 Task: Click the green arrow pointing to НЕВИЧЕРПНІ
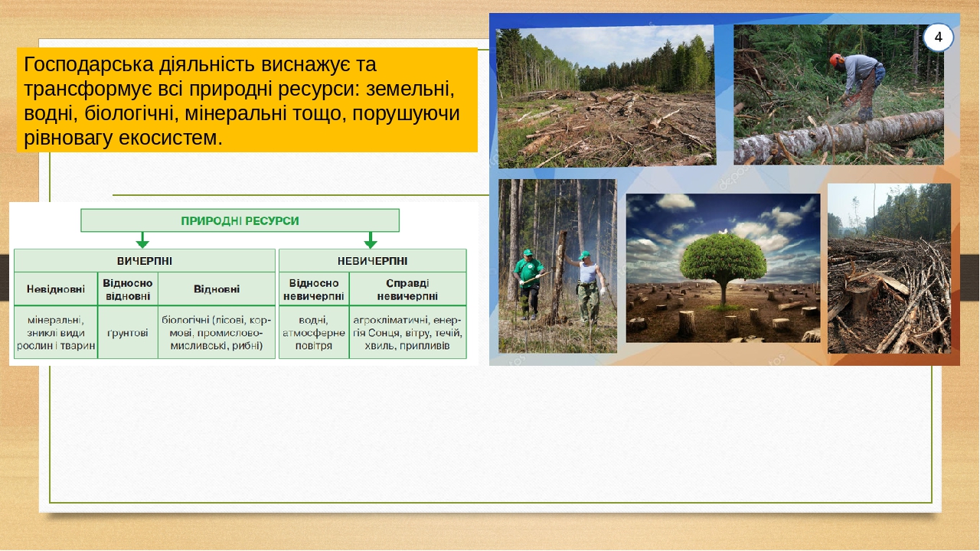pos(371,240)
